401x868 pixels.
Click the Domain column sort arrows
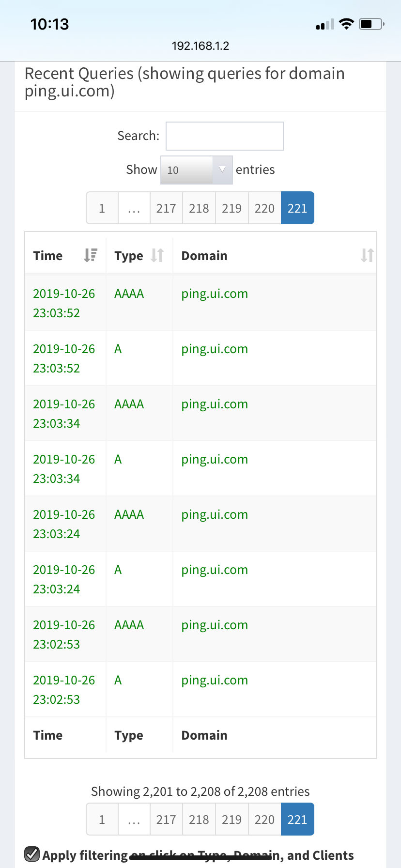click(x=367, y=255)
